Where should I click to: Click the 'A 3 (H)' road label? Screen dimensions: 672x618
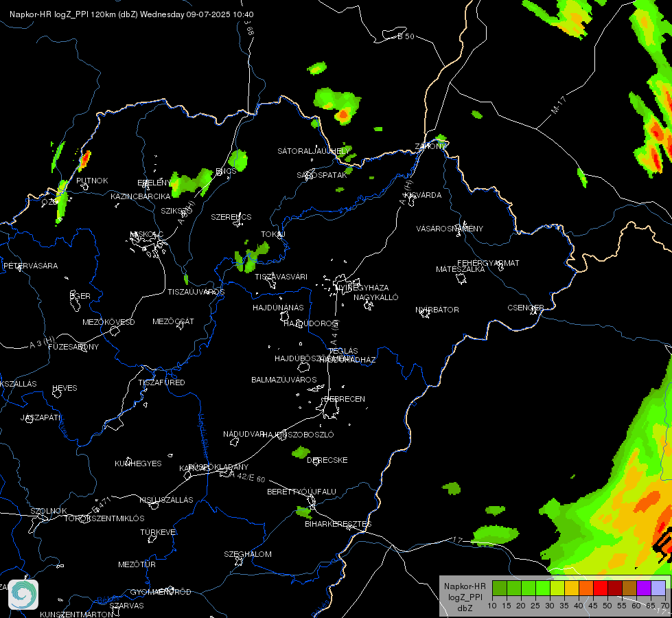coord(42,343)
